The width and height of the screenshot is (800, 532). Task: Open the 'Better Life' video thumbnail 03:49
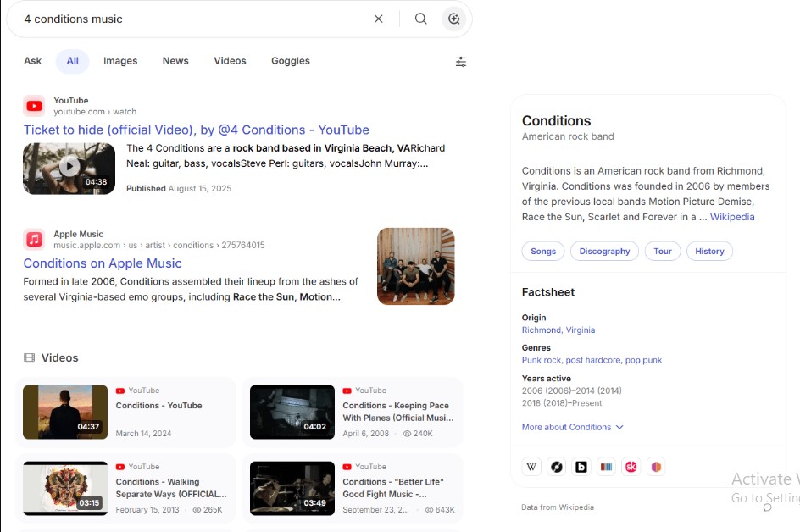point(292,489)
